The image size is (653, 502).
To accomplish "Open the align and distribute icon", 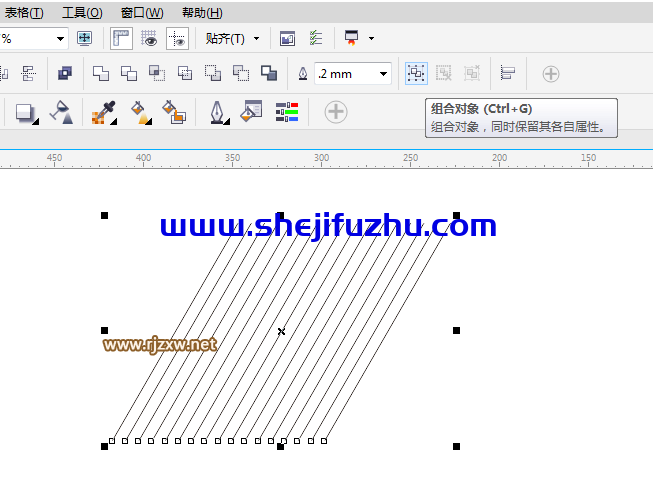I will tap(508, 73).
